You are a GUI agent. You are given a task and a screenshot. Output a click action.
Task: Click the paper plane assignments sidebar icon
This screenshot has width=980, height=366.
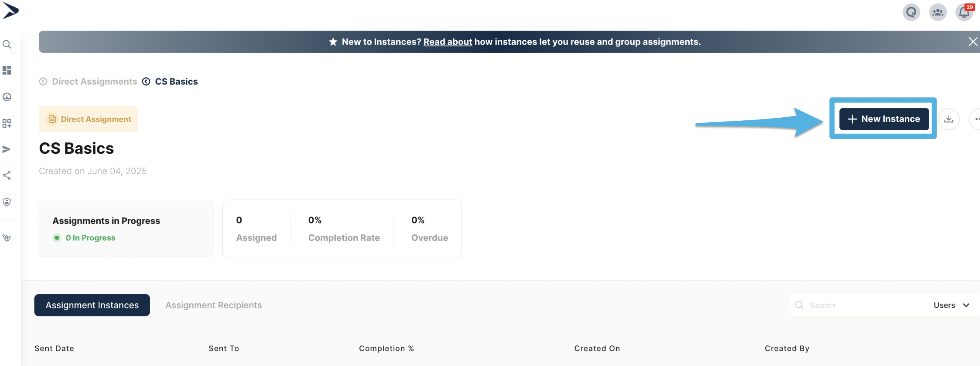point(7,149)
